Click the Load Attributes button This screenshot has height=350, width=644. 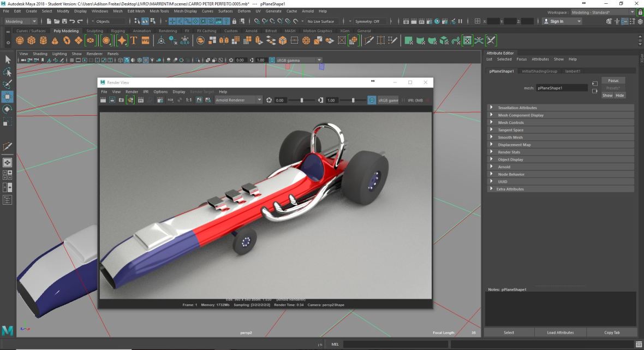(x=560, y=332)
